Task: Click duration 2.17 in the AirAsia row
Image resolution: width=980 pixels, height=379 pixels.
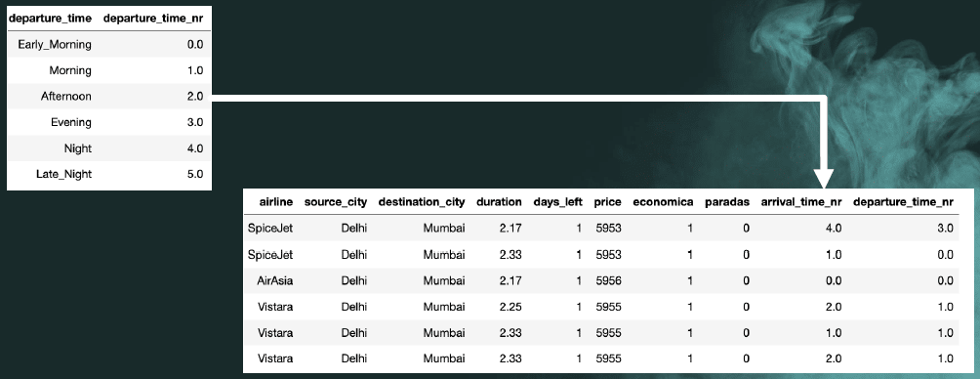Action: 510,280
